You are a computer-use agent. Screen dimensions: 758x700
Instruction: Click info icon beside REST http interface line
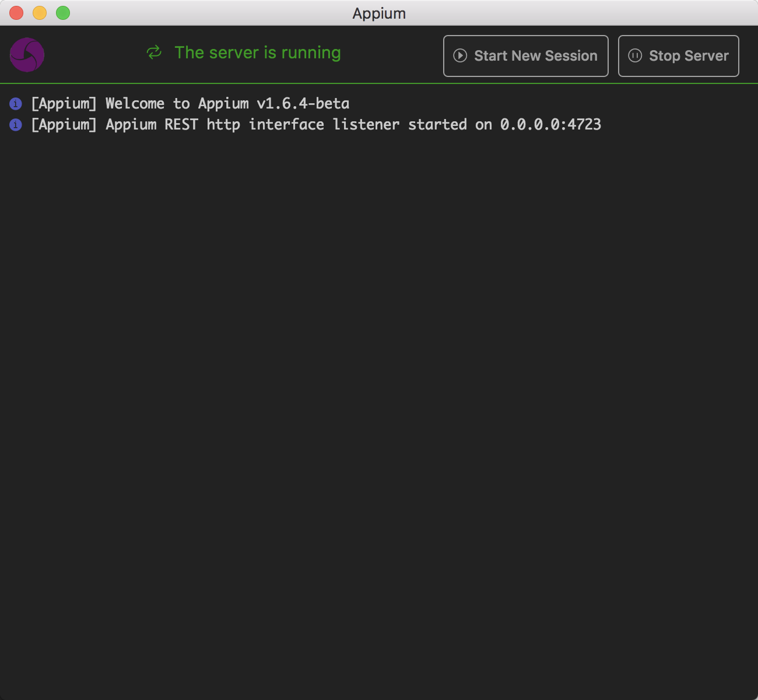point(16,125)
